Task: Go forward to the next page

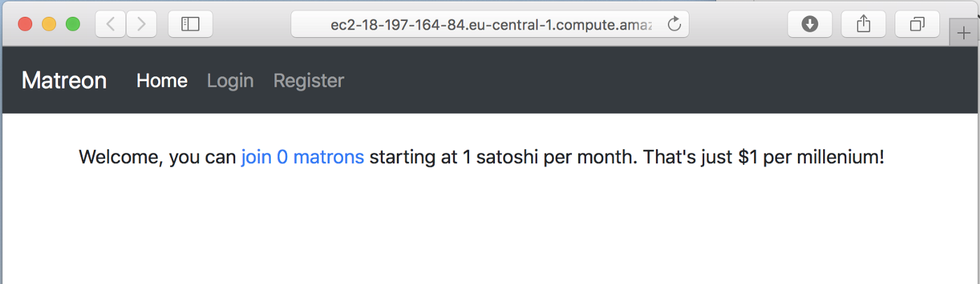Action: [x=141, y=25]
